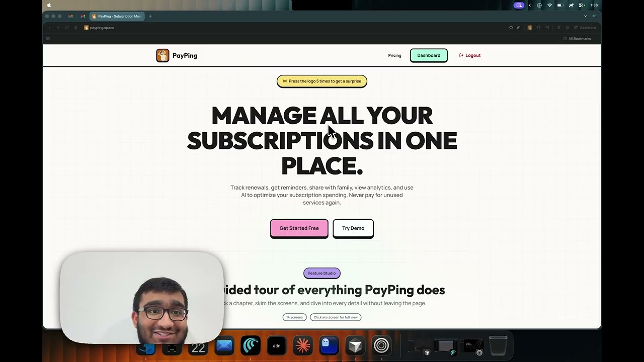The image size is (644, 362).
Task: Open the gray cube app in Dock
Action: pyautogui.click(x=355, y=346)
